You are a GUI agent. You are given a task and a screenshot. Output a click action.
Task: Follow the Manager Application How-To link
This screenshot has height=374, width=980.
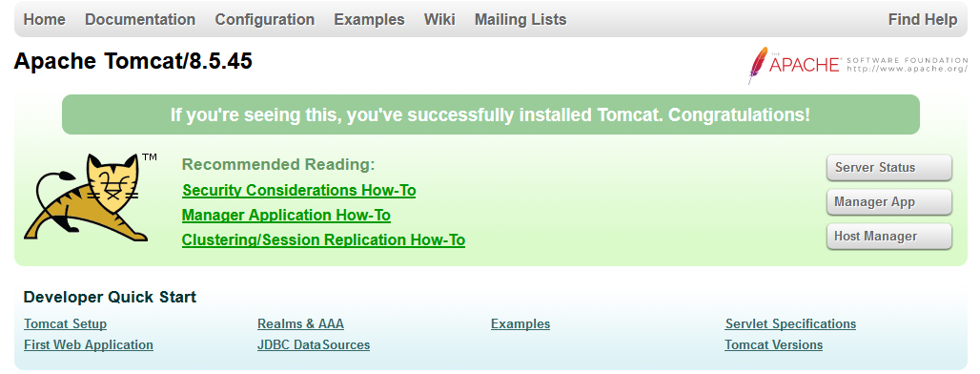coord(286,215)
